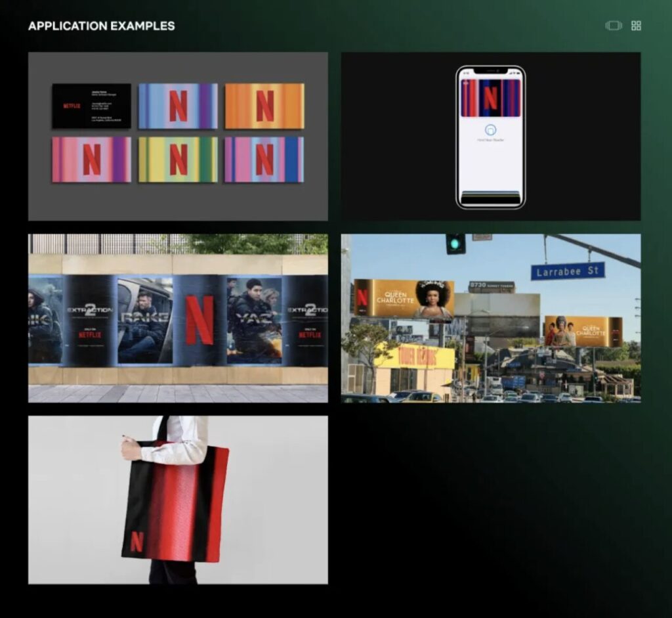
Task: Click the Hold Near Reader icon
Action: point(490,130)
